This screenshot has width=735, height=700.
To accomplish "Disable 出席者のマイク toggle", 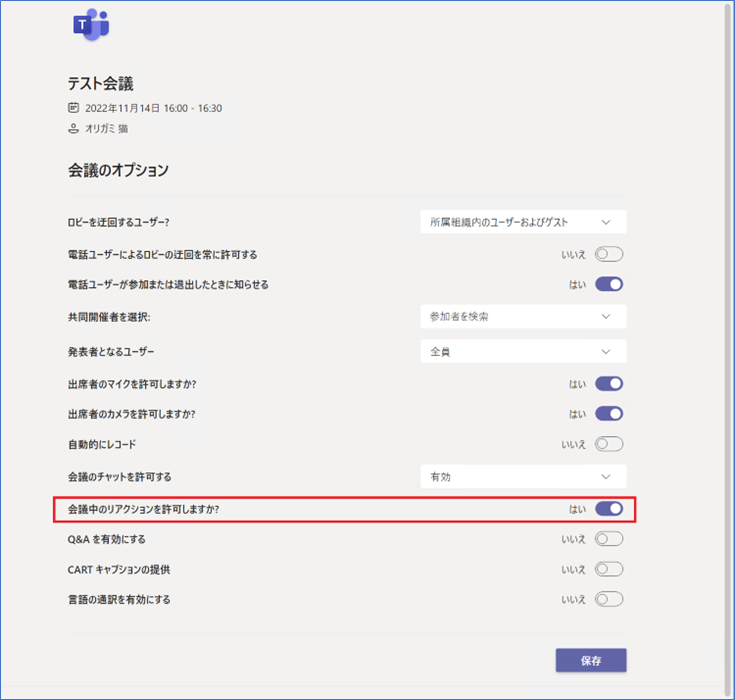I will pyautogui.click(x=608, y=383).
